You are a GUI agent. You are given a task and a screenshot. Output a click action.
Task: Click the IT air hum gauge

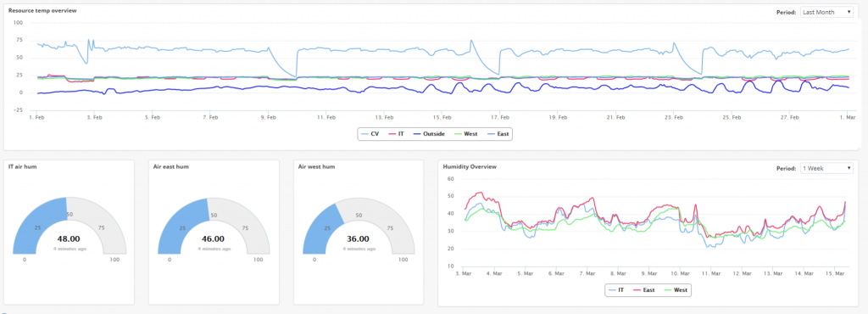coord(70,226)
